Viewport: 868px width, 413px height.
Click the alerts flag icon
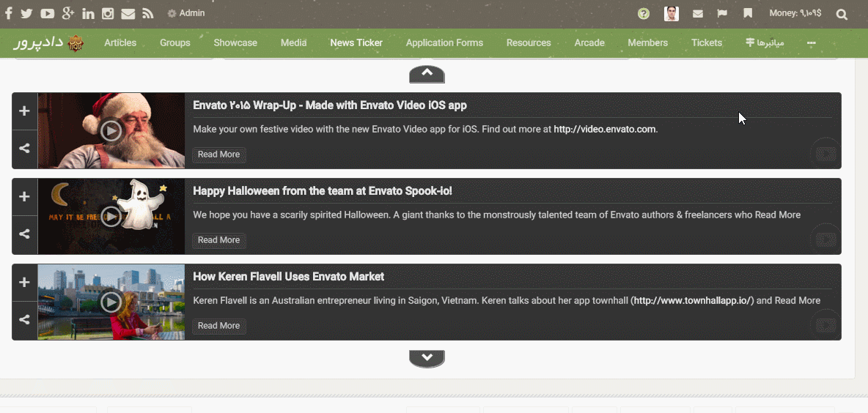click(722, 14)
